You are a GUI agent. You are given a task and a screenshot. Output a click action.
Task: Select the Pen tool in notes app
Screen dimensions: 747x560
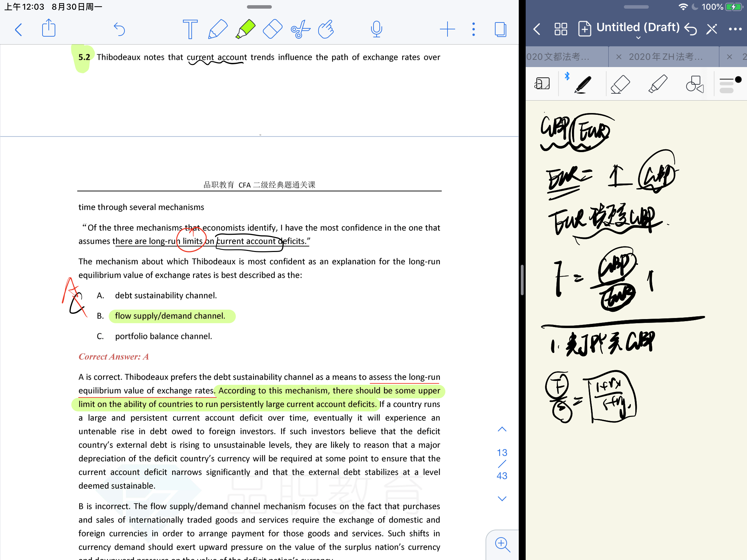point(583,84)
